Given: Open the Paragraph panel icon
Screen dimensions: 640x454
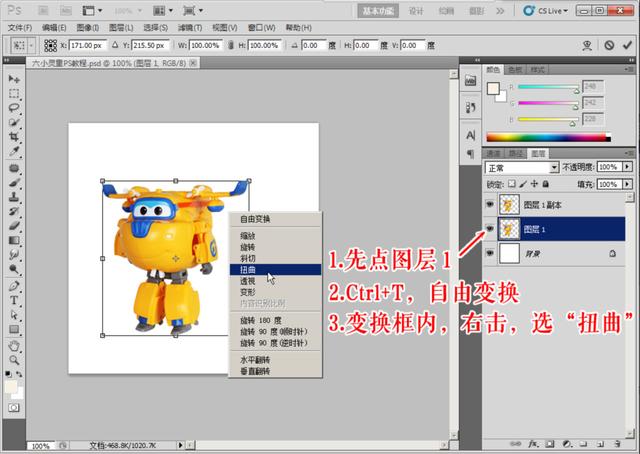Looking at the screenshot, I should point(470,154).
